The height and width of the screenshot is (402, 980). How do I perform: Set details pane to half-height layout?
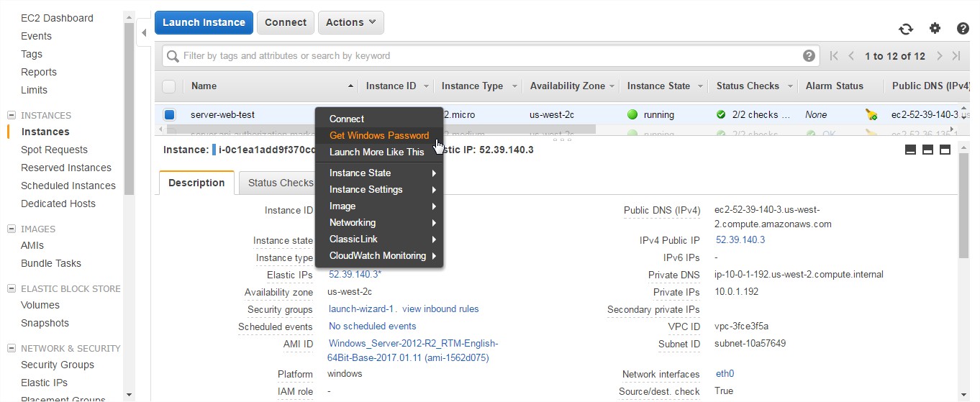pyautogui.click(x=927, y=150)
